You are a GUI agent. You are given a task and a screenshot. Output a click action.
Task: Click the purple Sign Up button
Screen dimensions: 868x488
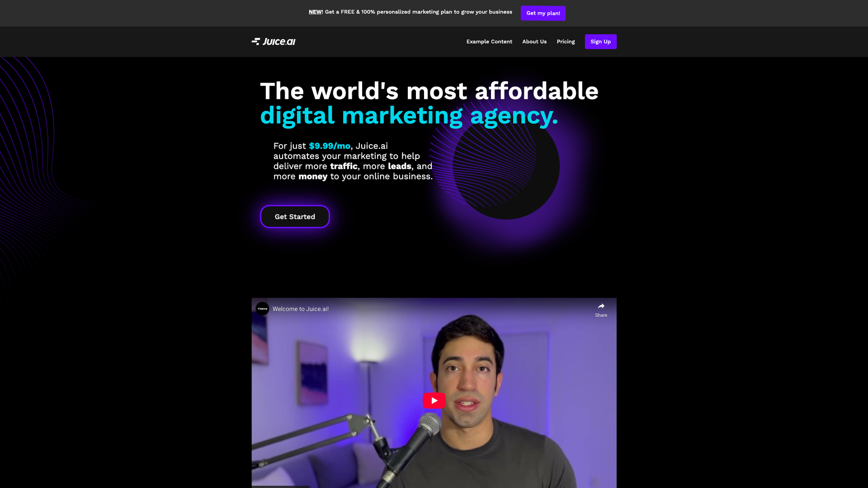(600, 42)
